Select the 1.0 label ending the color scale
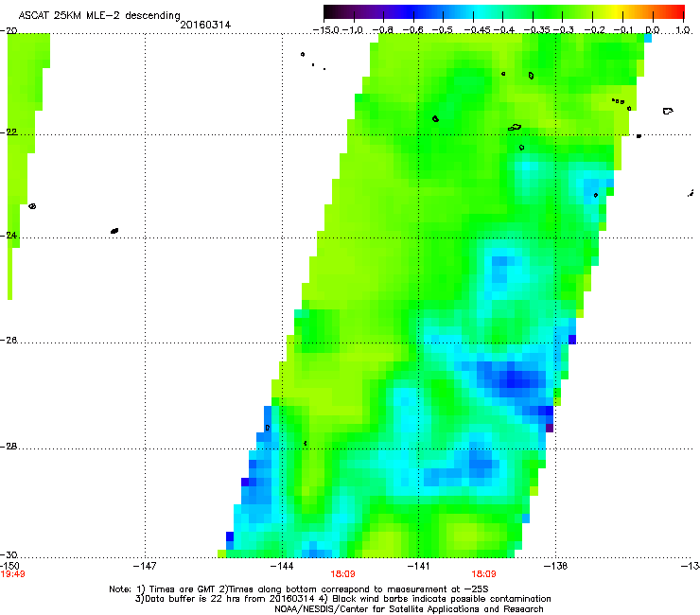Screen dimensions: 700x615 (x=683, y=30)
